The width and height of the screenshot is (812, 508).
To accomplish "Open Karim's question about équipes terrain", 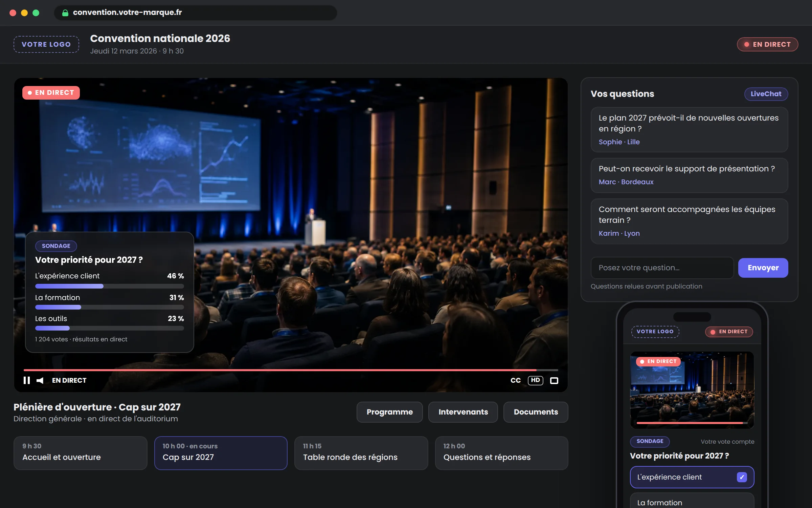I will coord(689,221).
